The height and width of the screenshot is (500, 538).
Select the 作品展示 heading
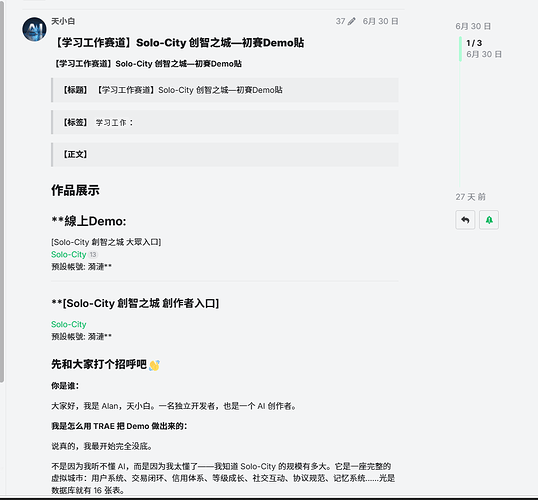click(x=75, y=190)
